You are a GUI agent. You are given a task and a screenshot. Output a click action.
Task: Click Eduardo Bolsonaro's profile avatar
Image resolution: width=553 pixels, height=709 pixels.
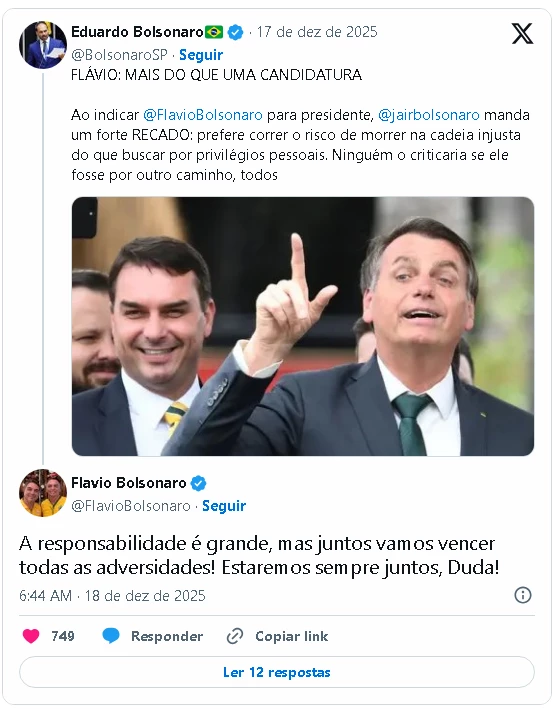coord(43,44)
